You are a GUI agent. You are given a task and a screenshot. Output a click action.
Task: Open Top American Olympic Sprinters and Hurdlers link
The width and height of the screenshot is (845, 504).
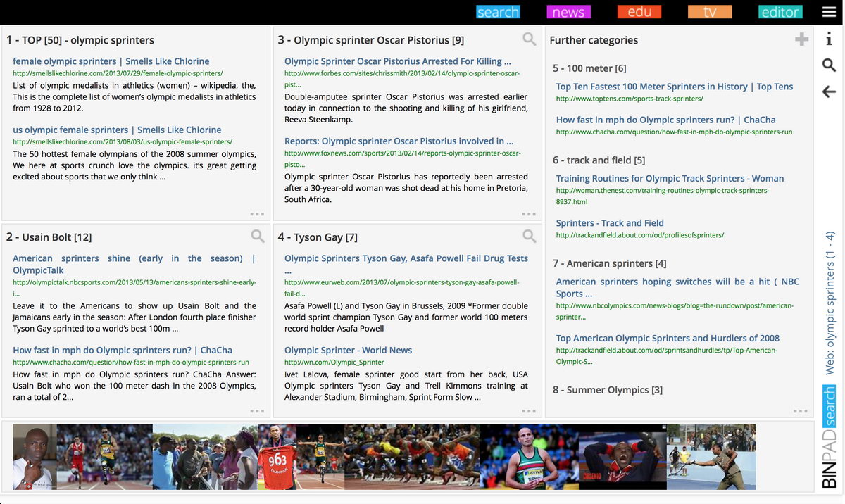pos(668,338)
